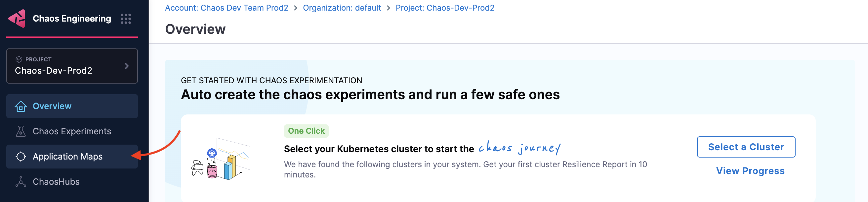Click chevron after the Account breadcrumb
868x202 pixels.
[x=296, y=8]
